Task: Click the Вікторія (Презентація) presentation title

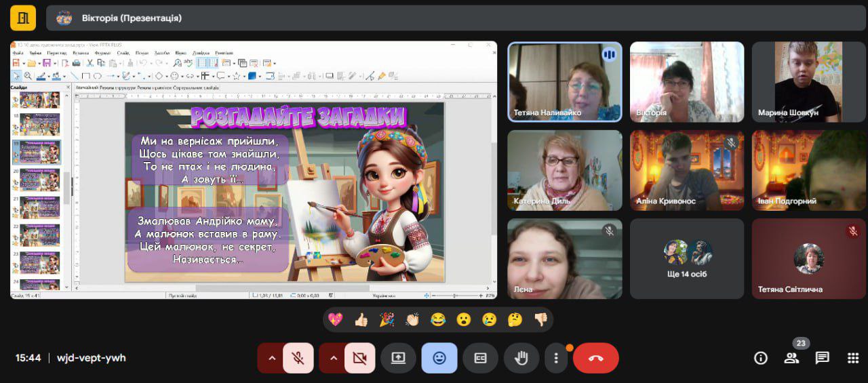Action: coord(132,18)
